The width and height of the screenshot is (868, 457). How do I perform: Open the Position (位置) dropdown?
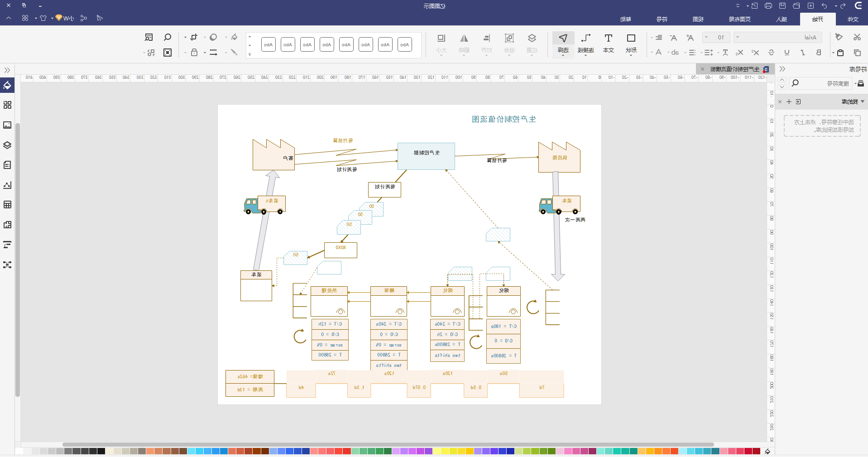pos(532,44)
